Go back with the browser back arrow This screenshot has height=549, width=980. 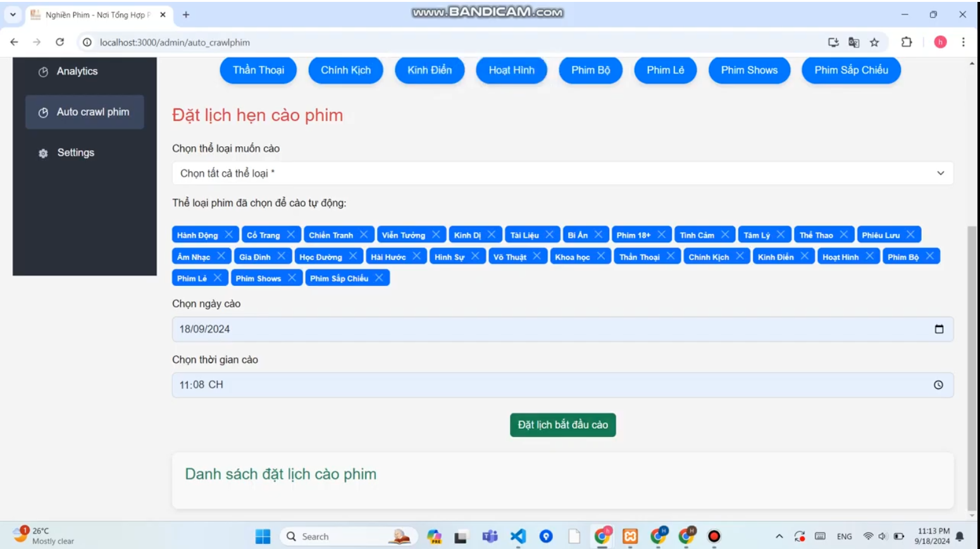click(14, 42)
